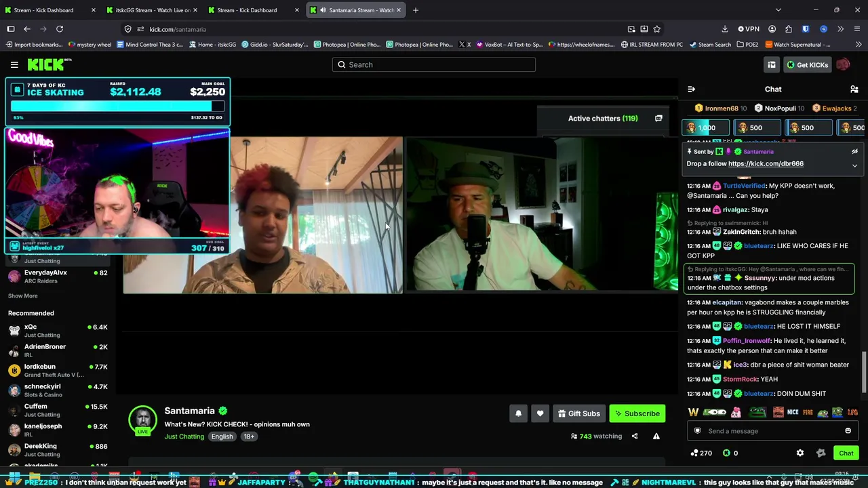Open AdrienBroner channel from sidebar
The height and width of the screenshot is (488, 868).
tap(58, 350)
